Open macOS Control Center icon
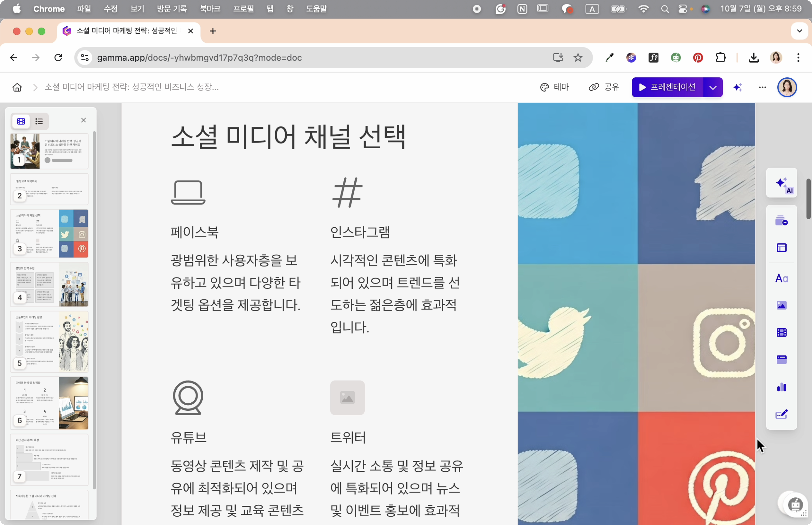Image resolution: width=812 pixels, height=525 pixels. click(x=682, y=9)
